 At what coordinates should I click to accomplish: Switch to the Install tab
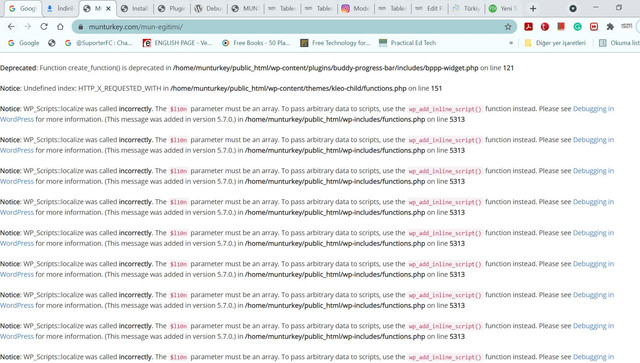coord(135,9)
